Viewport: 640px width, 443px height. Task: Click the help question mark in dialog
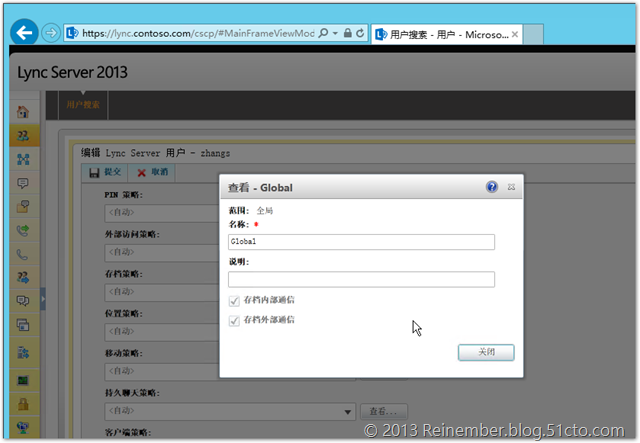tap(492, 187)
